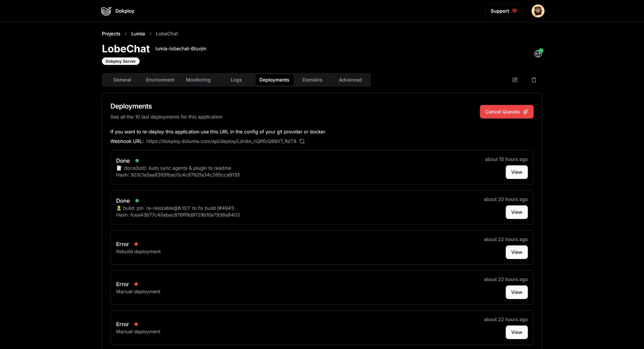This screenshot has height=349, width=644.
Task: Open the user avatar profile menu
Action: pyautogui.click(x=538, y=11)
